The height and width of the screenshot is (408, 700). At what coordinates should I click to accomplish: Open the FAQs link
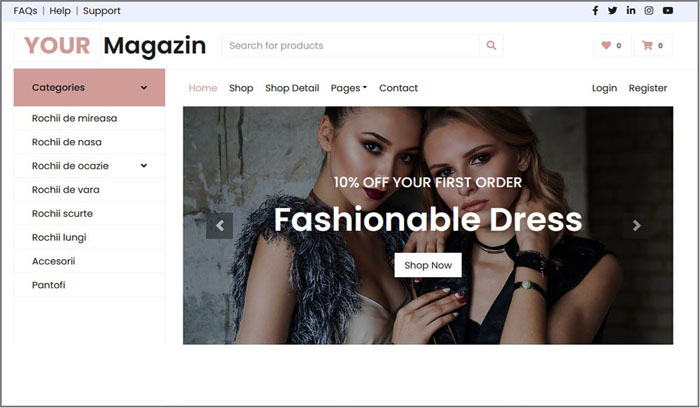[25, 11]
